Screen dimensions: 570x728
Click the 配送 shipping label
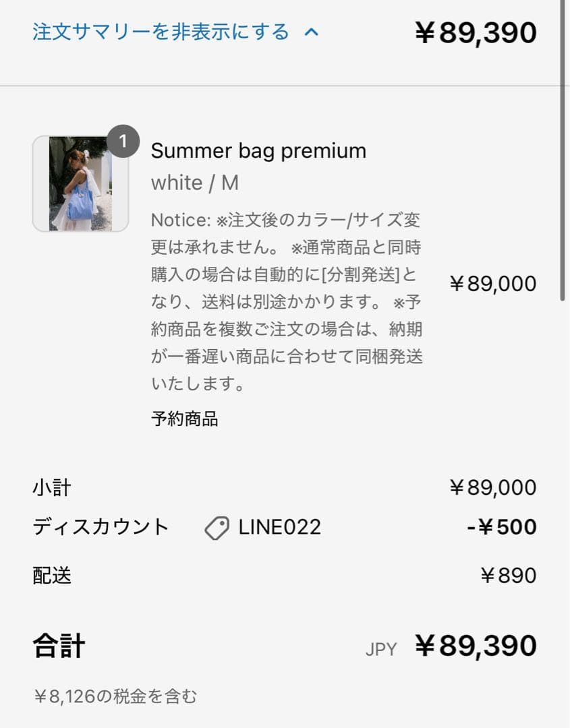(x=51, y=575)
